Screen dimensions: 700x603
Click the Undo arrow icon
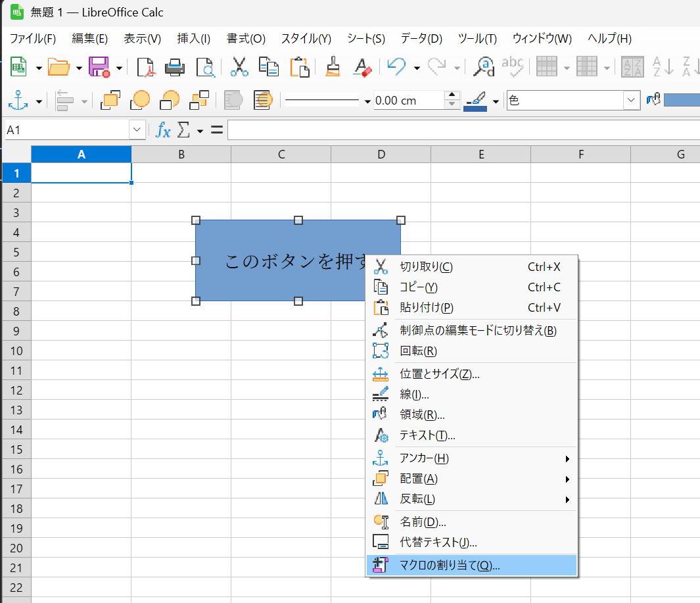[x=396, y=66]
